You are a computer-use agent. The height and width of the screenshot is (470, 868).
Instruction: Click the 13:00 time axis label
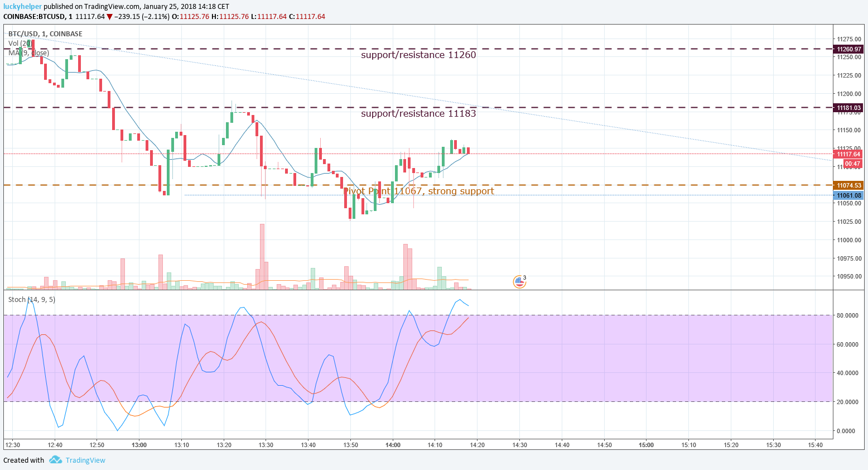[139, 445]
